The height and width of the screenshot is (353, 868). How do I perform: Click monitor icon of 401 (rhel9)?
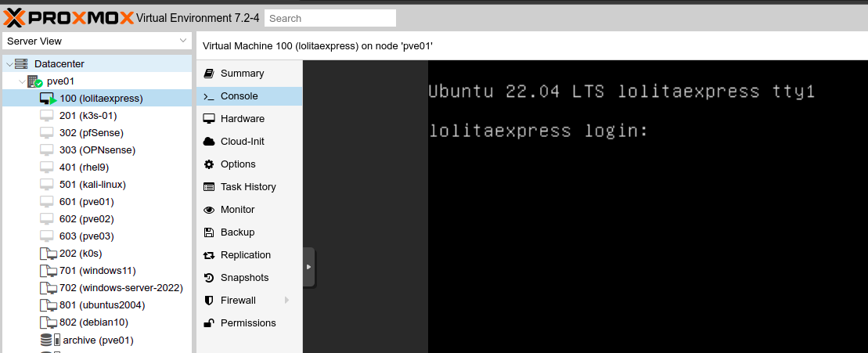(47, 167)
